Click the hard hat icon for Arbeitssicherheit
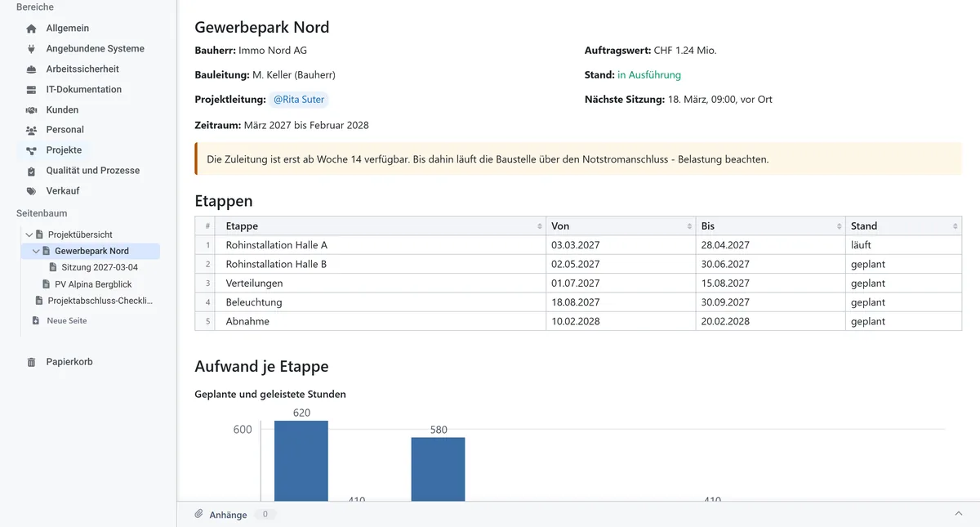This screenshot has height=527, width=980. pos(32,69)
